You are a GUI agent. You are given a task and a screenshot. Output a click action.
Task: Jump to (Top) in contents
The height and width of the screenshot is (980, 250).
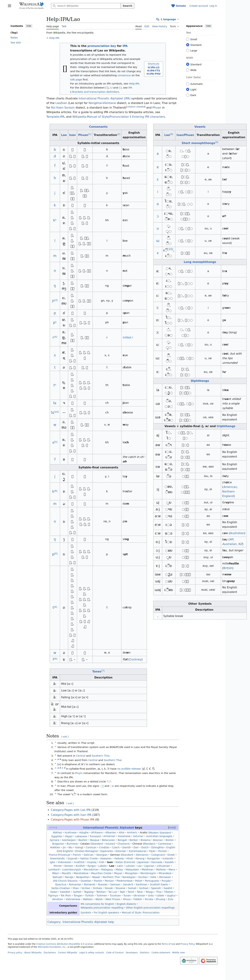(x=14, y=33)
